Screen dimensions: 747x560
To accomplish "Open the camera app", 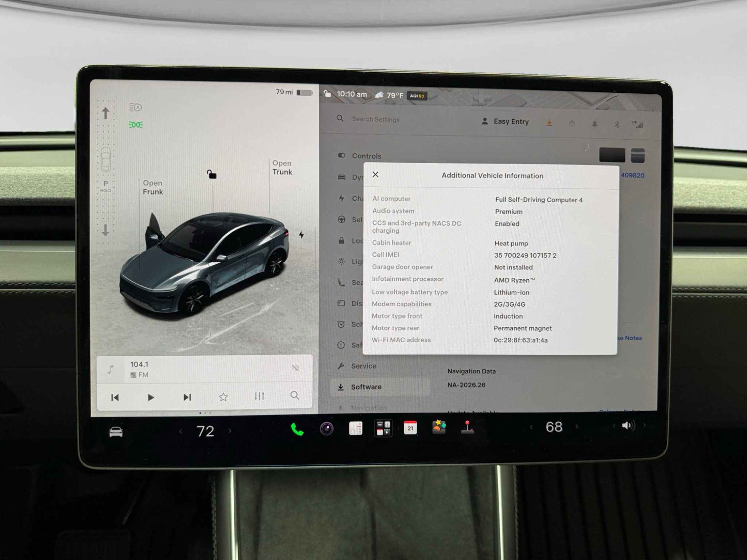I will point(327,429).
